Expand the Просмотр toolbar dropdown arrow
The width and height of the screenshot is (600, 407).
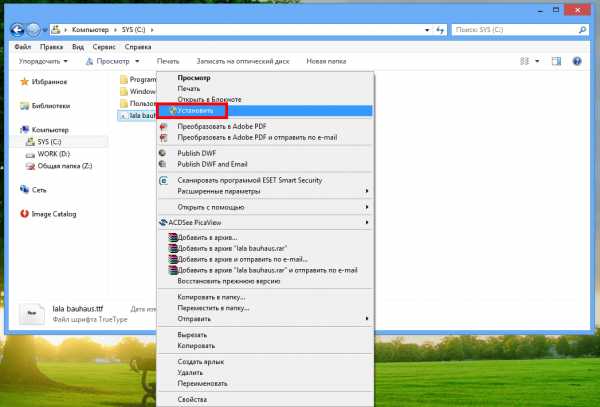[x=137, y=61]
